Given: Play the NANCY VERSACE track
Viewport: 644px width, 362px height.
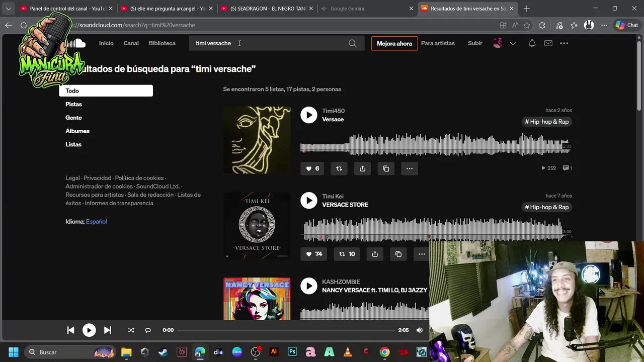Looking at the screenshot, I should 309,286.
